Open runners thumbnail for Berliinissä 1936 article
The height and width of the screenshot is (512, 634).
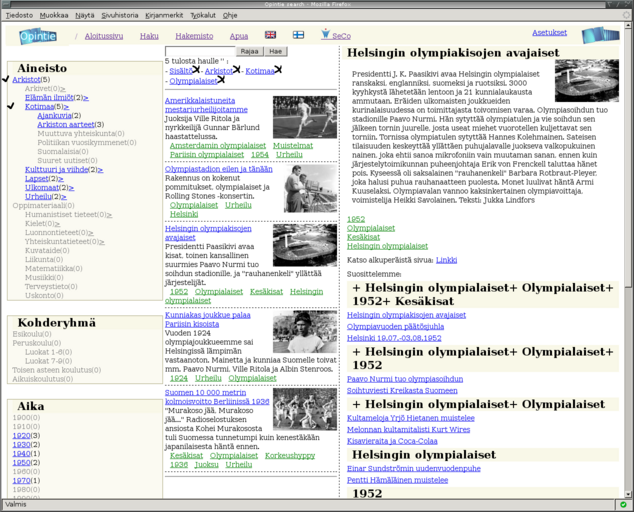tap(305, 409)
